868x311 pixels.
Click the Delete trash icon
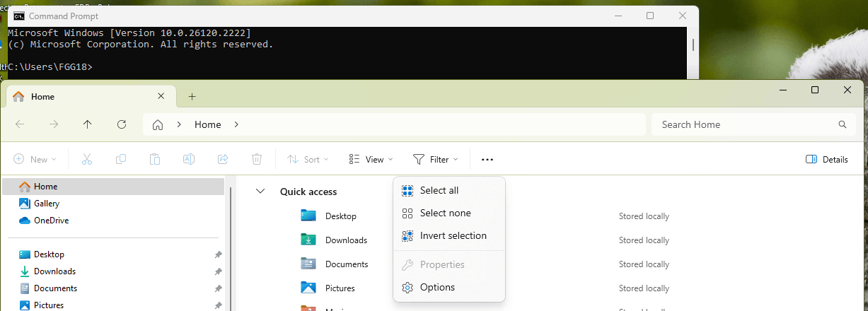point(257,160)
